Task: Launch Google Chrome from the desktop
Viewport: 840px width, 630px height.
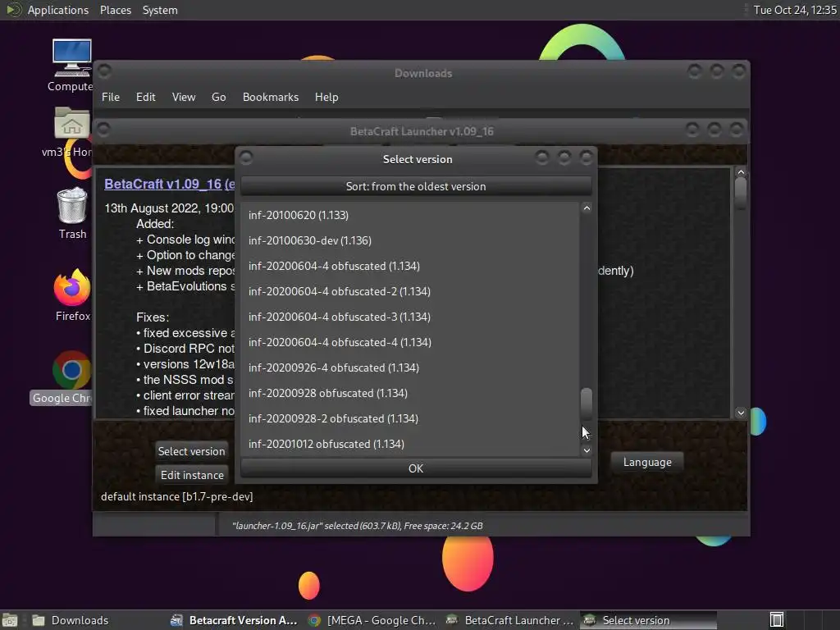Action: (x=72, y=370)
